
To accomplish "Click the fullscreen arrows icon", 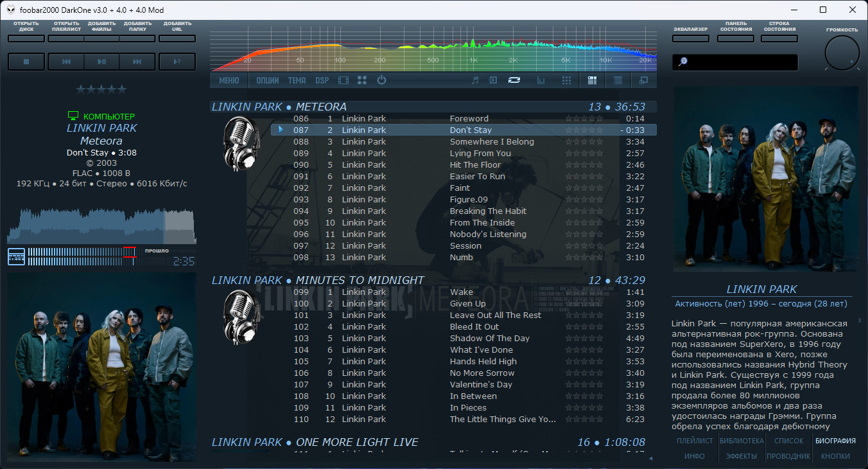I will pos(362,80).
